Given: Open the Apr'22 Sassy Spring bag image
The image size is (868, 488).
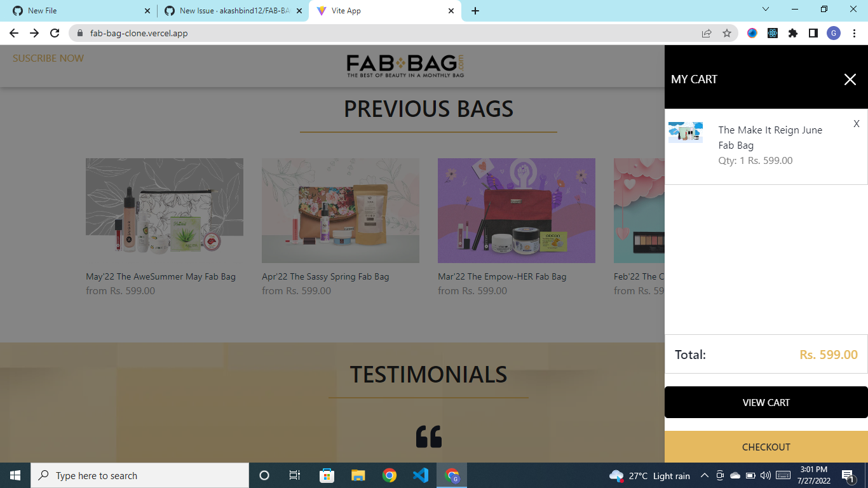Looking at the screenshot, I should click(341, 210).
